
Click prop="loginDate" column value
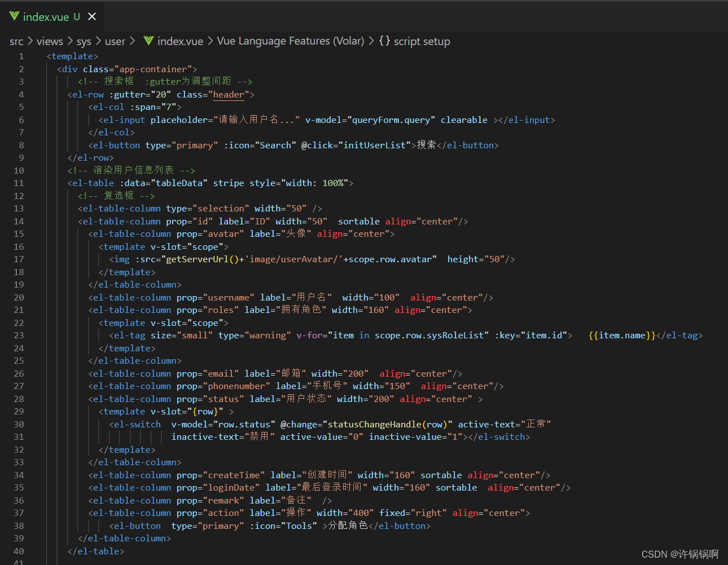click(218, 488)
